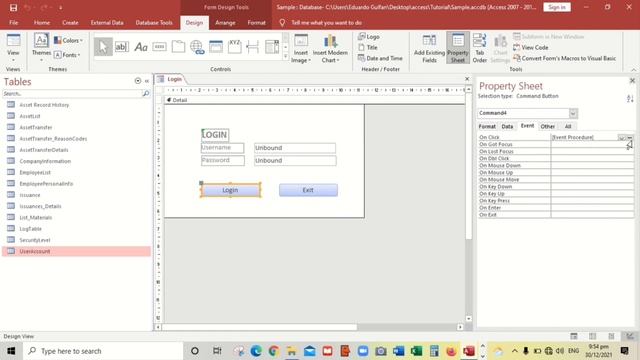Expand the Controls gallery more arrow

coord(286,57)
